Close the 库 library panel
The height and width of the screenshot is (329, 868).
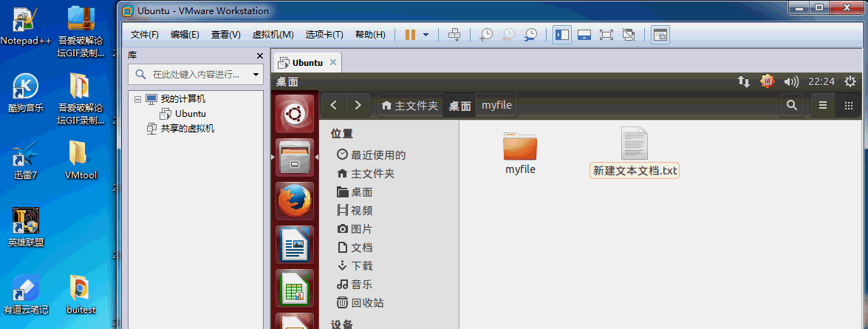(x=259, y=56)
